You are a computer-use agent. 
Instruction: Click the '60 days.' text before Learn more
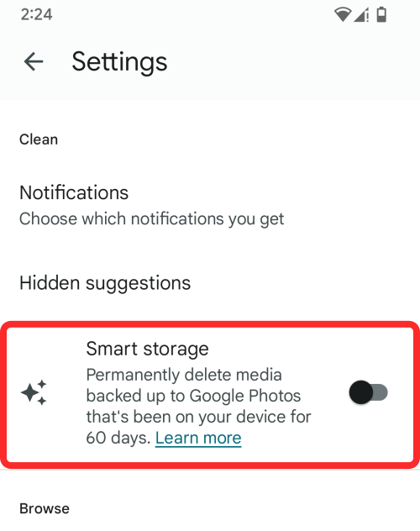coord(118,439)
